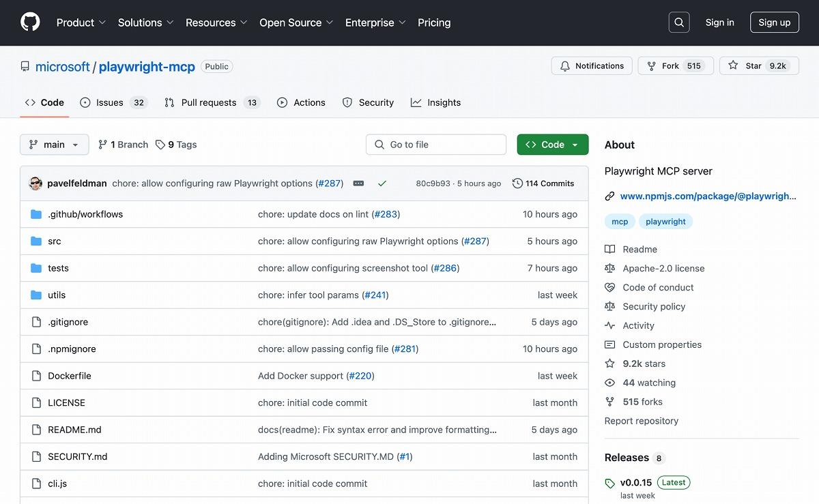Image resolution: width=819 pixels, height=504 pixels.
Task: Click Report repository link
Action: 642,421
